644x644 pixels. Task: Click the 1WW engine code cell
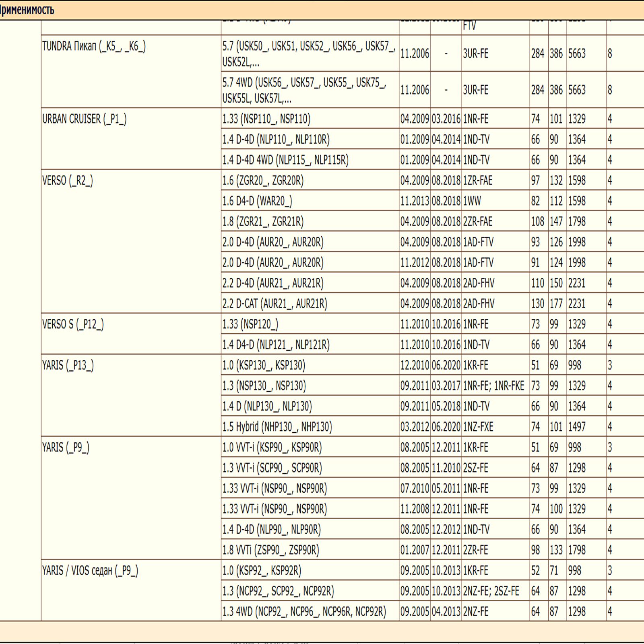tap(472, 201)
